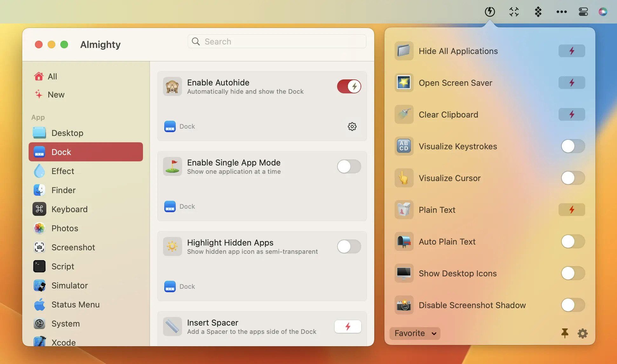Open the Status Menu category
This screenshot has height=364, width=617.
coord(86,304)
